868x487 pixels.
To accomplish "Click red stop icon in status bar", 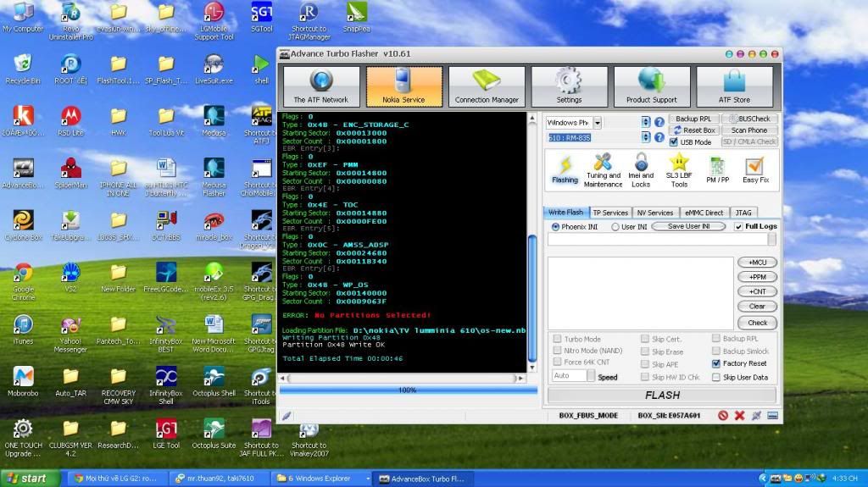I will [x=723, y=415].
